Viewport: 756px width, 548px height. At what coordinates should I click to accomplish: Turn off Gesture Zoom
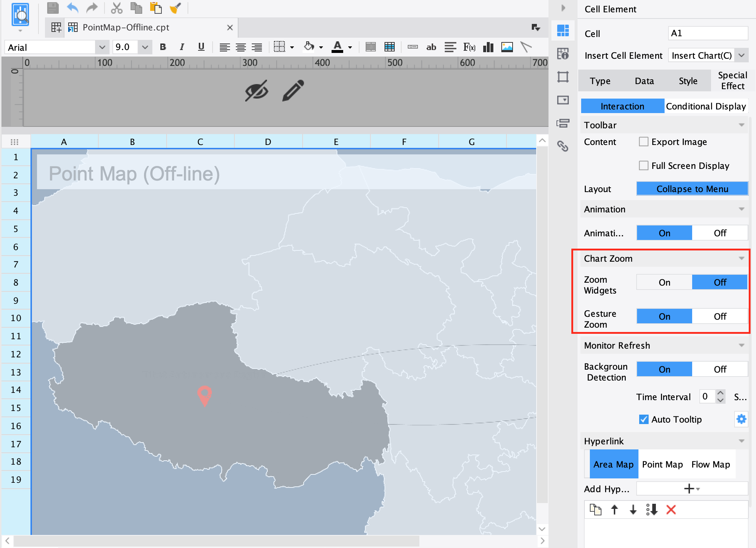click(x=720, y=316)
